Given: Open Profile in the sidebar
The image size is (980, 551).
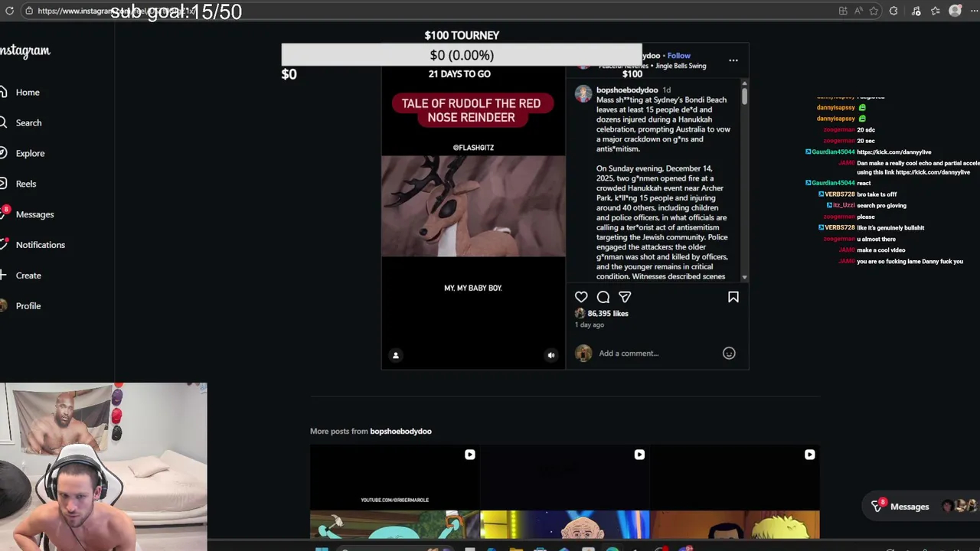Looking at the screenshot, I should point(21,306).
